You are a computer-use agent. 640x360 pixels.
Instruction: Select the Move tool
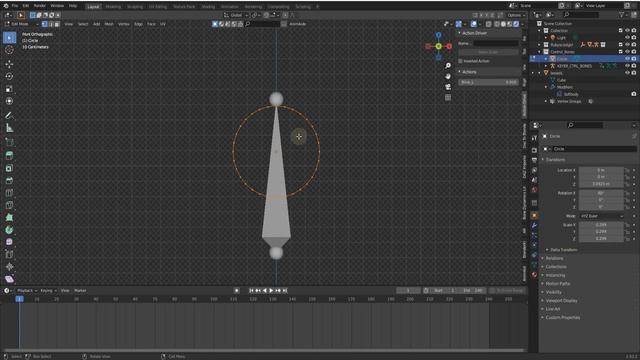coord(9,64)
